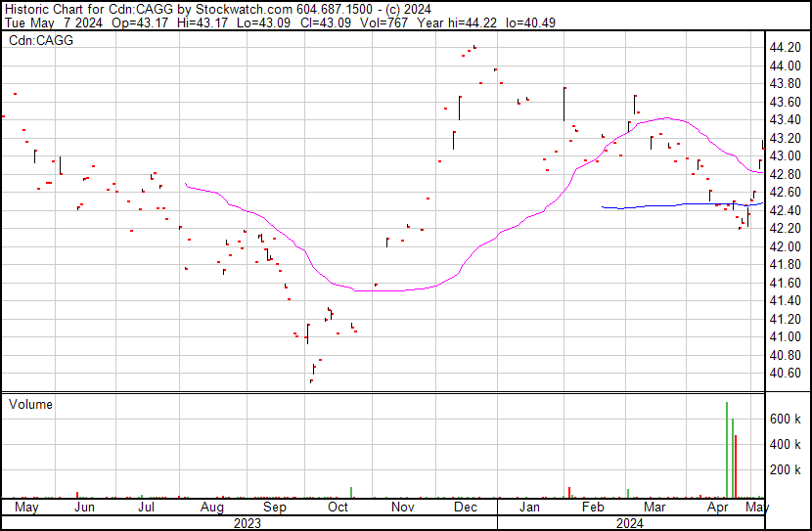Click the 42.00 price axis label

coord(786,246)
